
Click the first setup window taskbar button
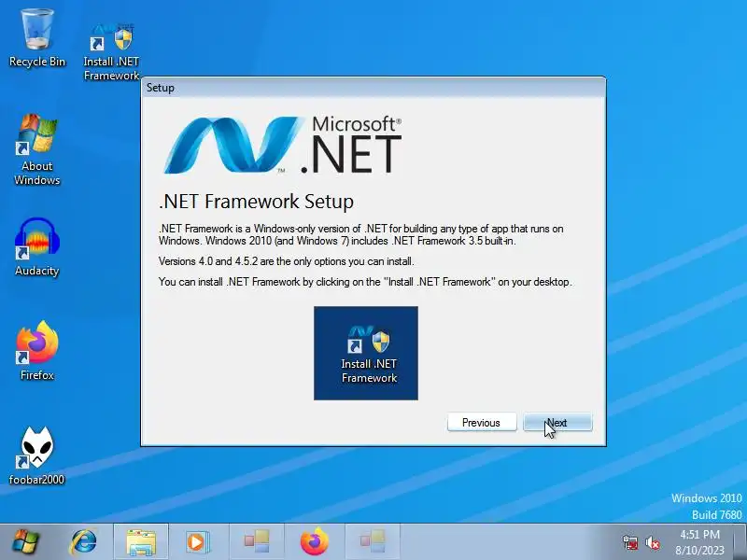(x=257, y=542)
